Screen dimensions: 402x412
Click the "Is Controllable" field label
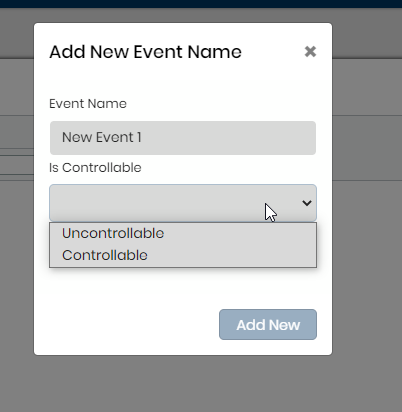(95, 168)
